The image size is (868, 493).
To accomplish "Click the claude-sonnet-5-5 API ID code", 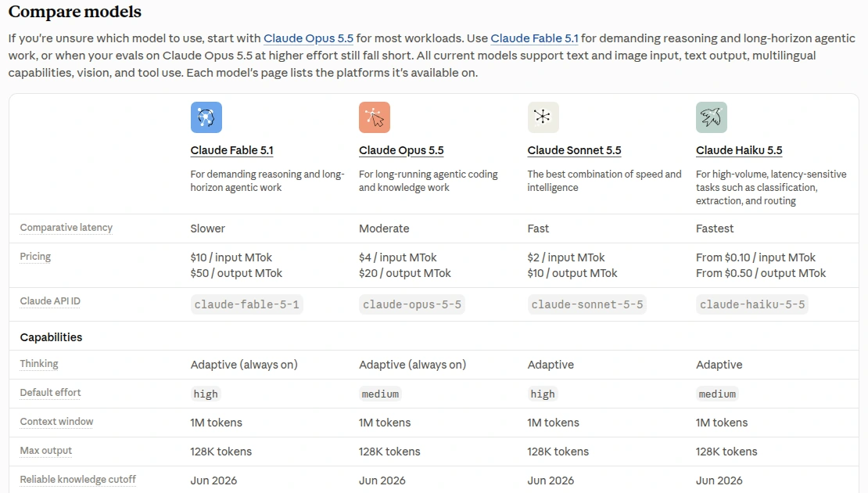I will (587, 304).
